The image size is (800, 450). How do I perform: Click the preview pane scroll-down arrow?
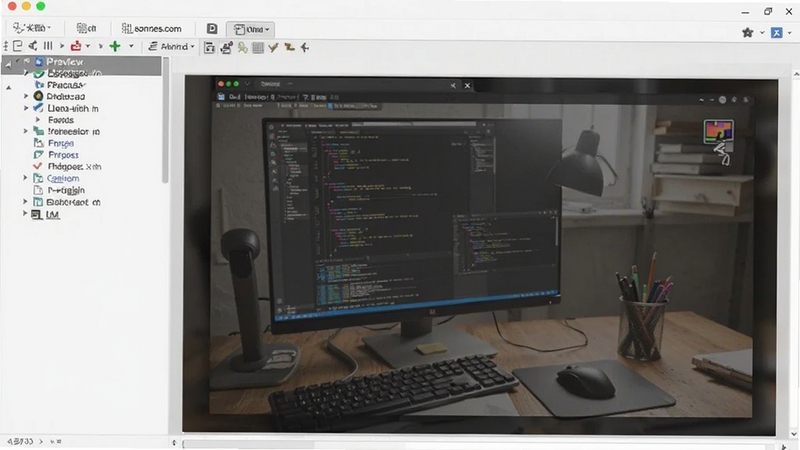[795, 434]
